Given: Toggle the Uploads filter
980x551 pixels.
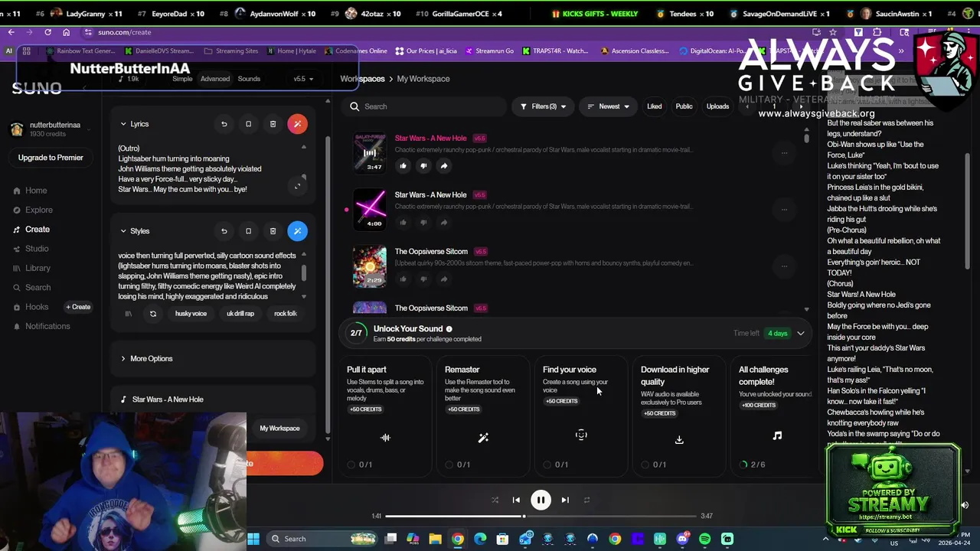Looking at the screenshot, I should pos(717,106).
